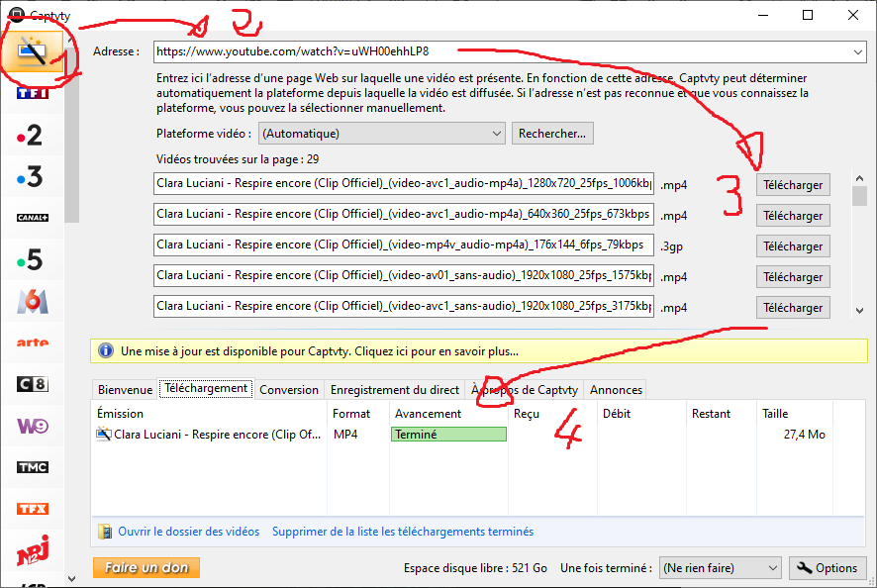Open the video address wizard icon
This screenshot has height=588, width=877.
click(x=32, y=51)
